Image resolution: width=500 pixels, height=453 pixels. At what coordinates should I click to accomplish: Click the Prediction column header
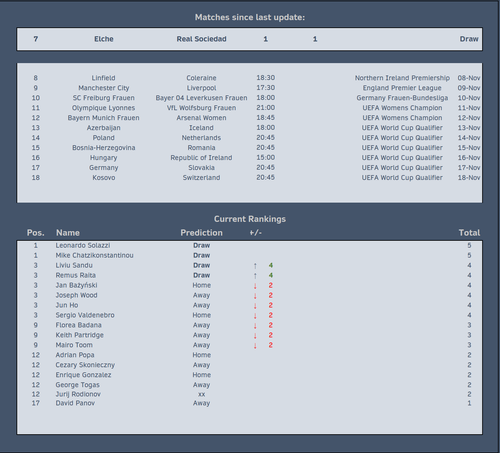(x=201, y=233)
